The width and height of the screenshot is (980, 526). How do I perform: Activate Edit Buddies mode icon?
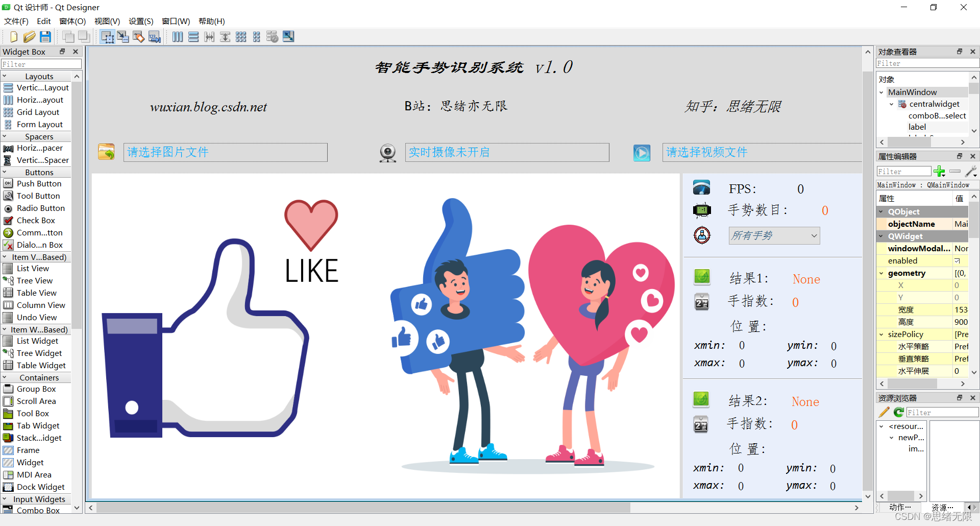[139, 37]
